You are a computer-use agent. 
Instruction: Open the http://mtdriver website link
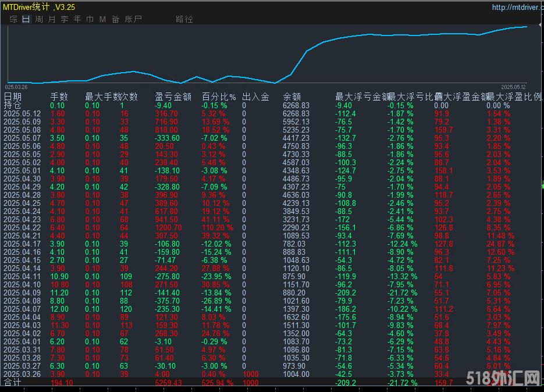pos(517,7)
